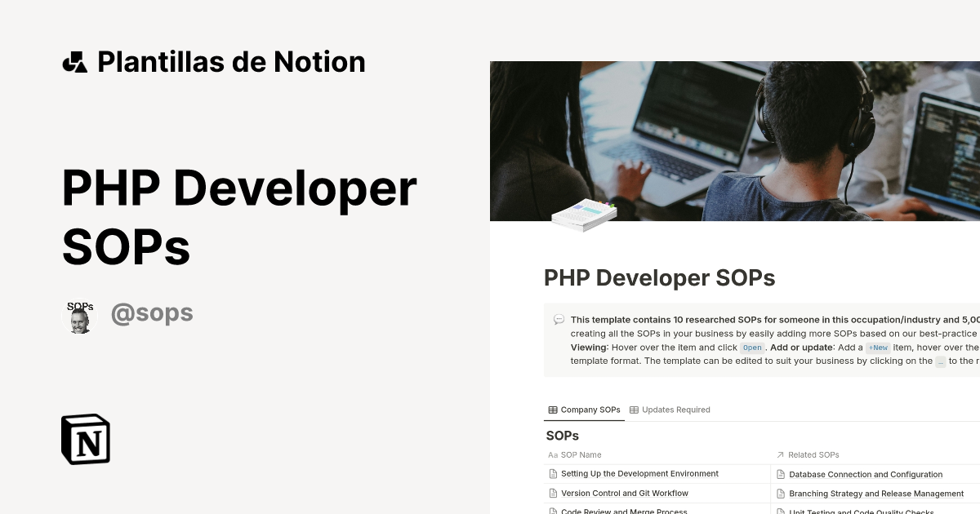The height and width of the screenshot is (514, 980).
Task: Click the inline Open button
Action: [751, 348]
